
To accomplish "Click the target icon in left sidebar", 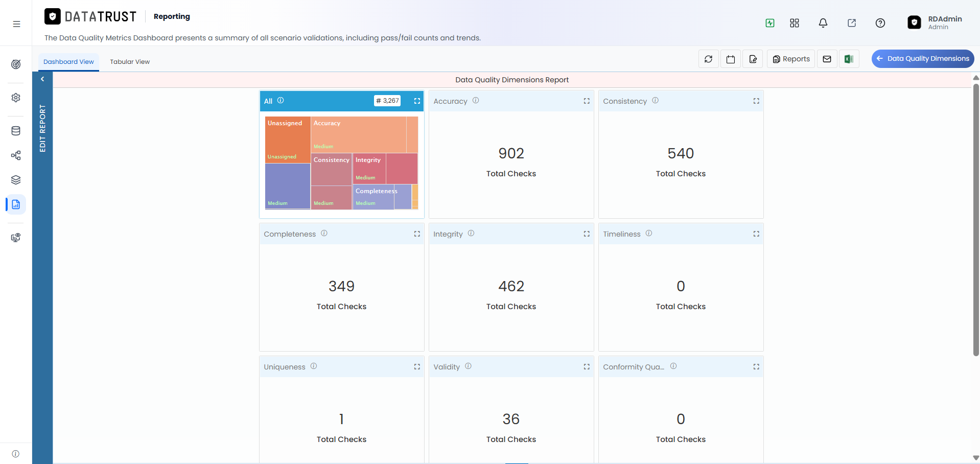I will click(x=16, y=64).
